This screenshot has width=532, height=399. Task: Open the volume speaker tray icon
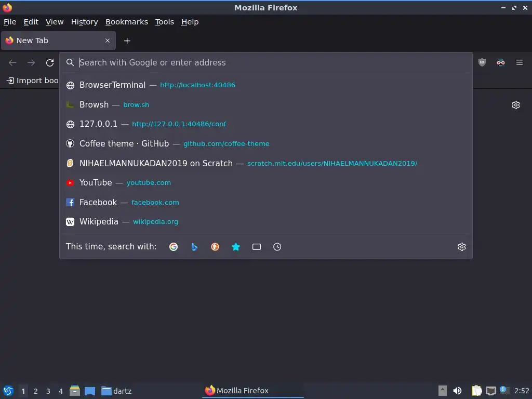pos(457,391)
